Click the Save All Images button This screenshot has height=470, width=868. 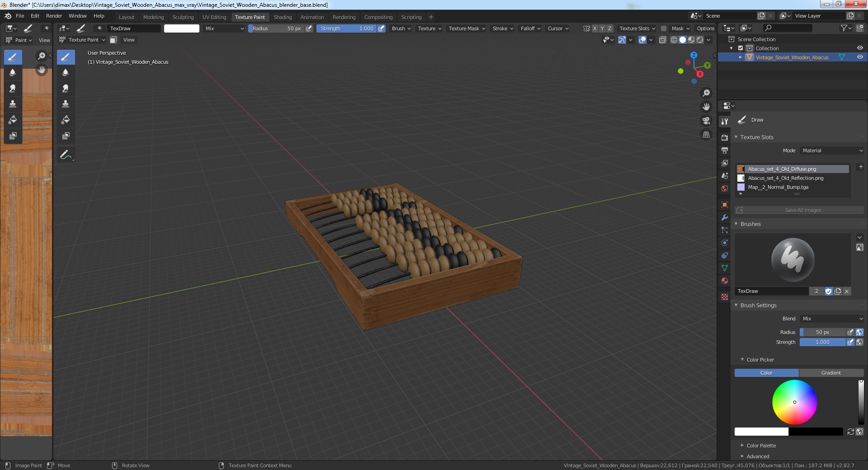click(799, 210)
